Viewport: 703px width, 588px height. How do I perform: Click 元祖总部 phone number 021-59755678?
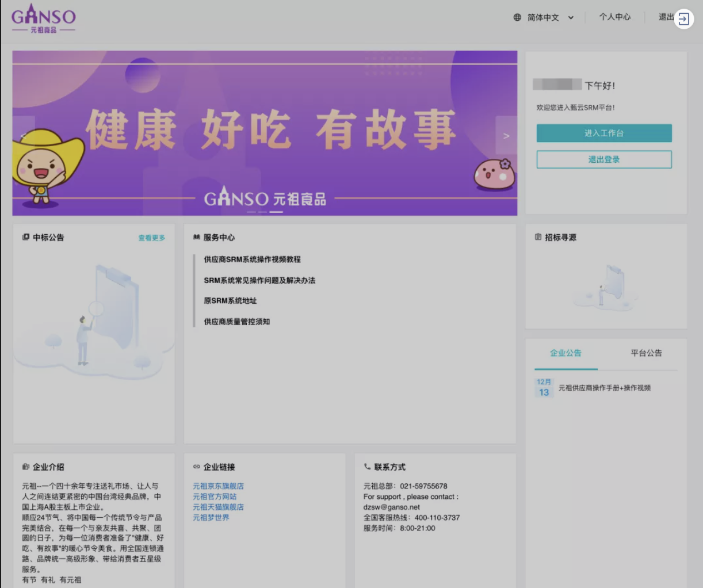click(x=424, y=486)
